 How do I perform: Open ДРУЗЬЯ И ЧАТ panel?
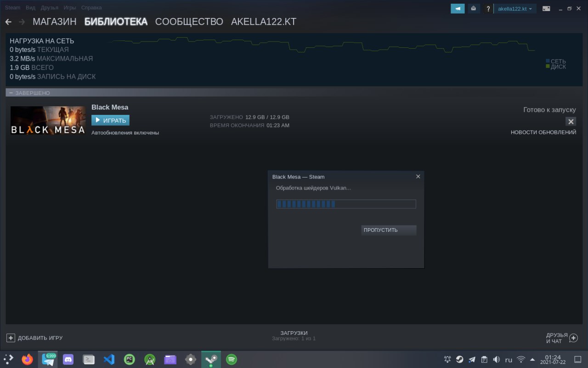(x=561, y=338)
